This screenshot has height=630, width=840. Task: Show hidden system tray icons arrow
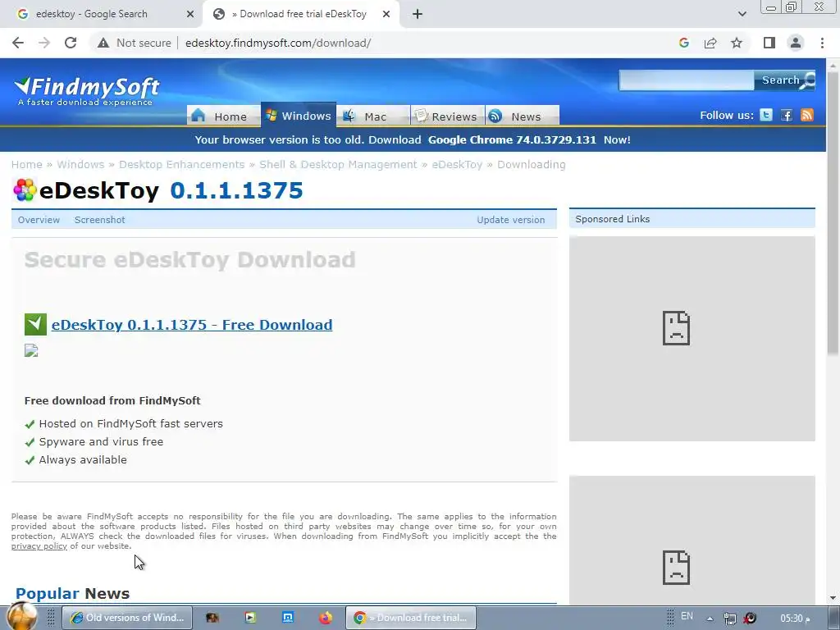[x=710, y=619]
